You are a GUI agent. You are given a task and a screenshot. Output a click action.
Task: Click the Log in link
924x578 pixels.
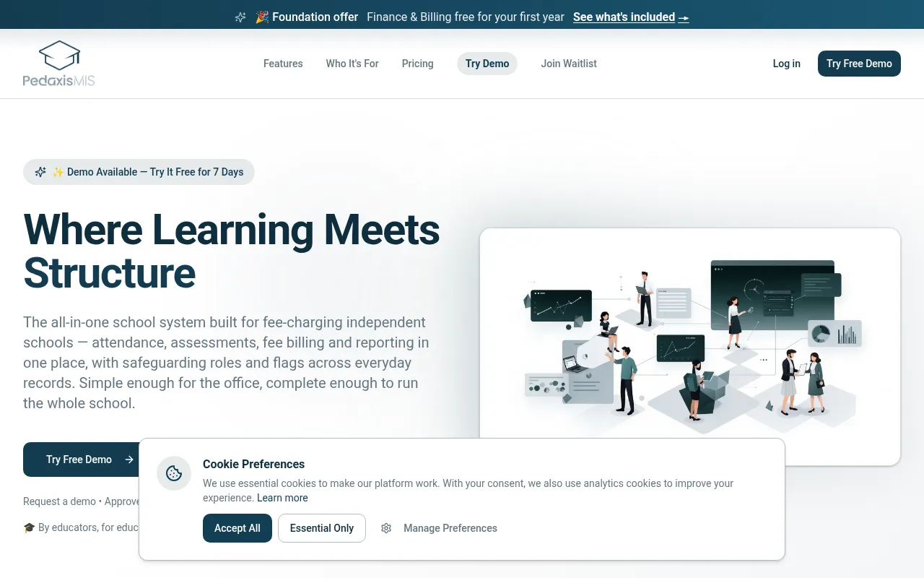click(x=787, y=64)
